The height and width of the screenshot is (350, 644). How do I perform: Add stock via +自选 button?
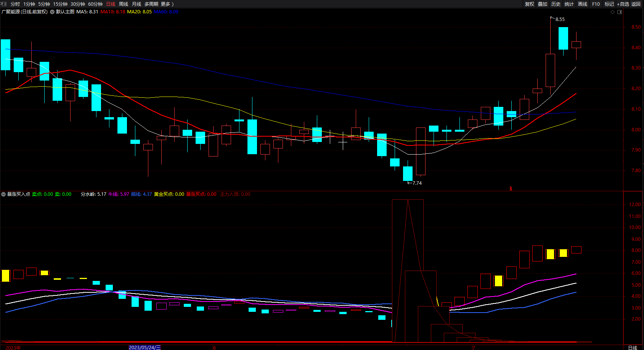623,4
